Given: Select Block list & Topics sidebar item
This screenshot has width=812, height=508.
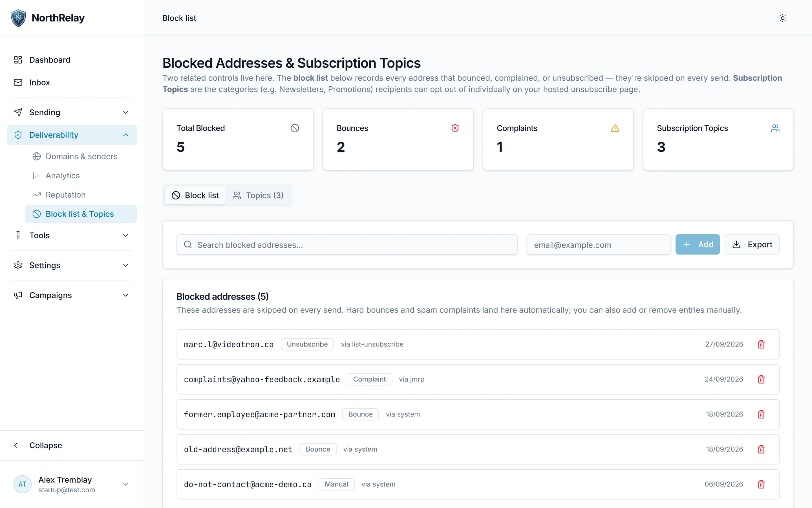Looking at the screenshot, I should [x=81, y=214].
